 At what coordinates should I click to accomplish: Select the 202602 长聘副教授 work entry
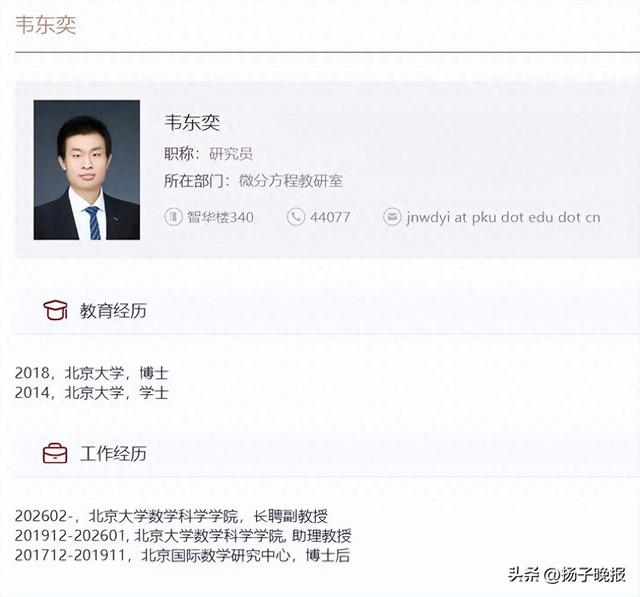(x=171, y=516)
